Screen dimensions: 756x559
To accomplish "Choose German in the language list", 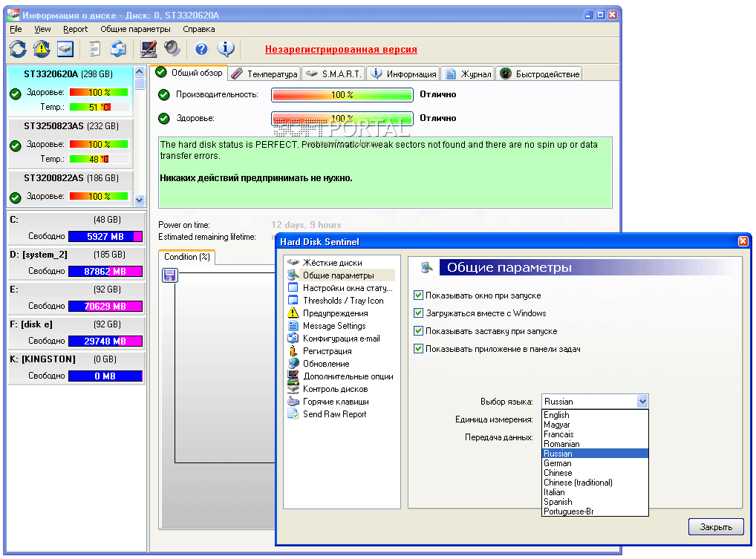I will [595, 463].
